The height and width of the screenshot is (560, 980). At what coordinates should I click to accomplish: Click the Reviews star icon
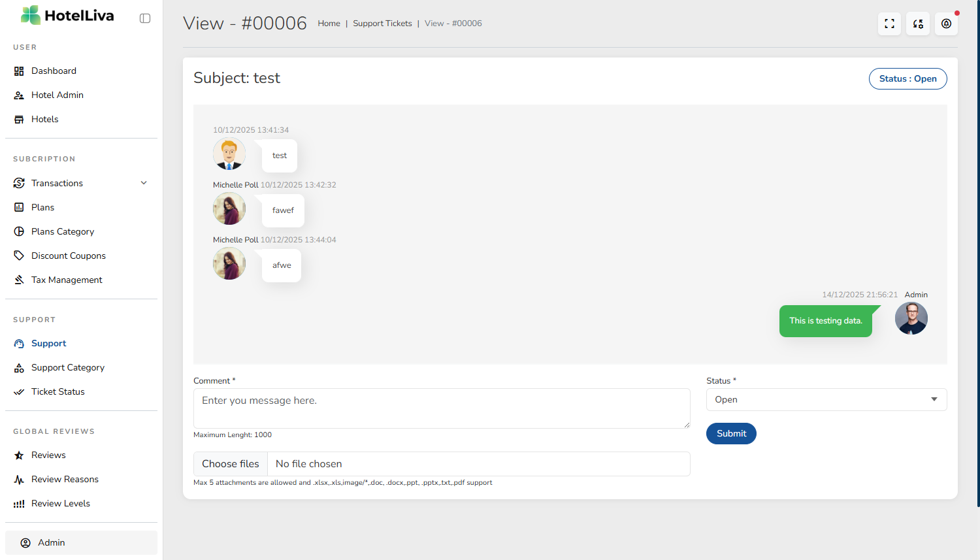(19, 455)
